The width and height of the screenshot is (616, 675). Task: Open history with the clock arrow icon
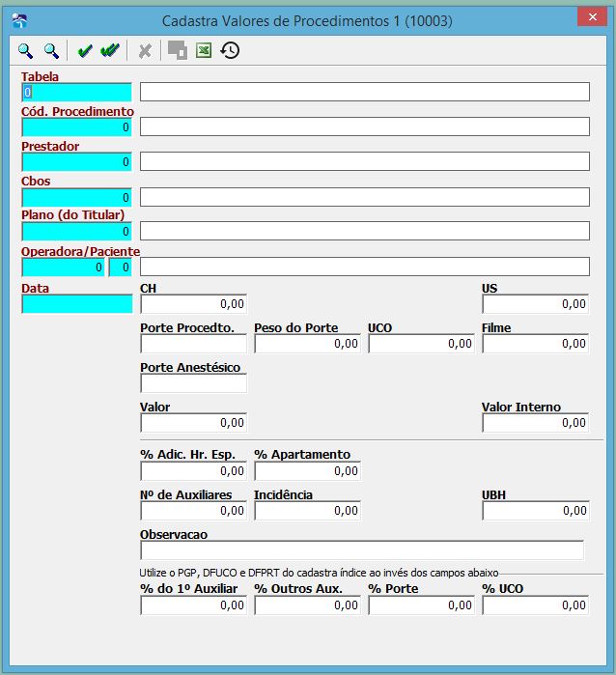[230, 50]
